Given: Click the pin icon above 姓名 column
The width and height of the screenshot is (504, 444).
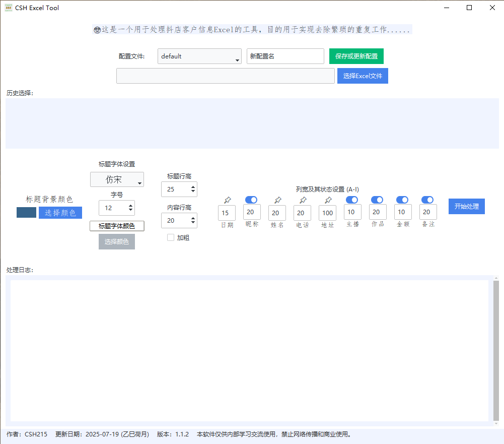Looking at the screenshot, I should [x=277, y=200].
